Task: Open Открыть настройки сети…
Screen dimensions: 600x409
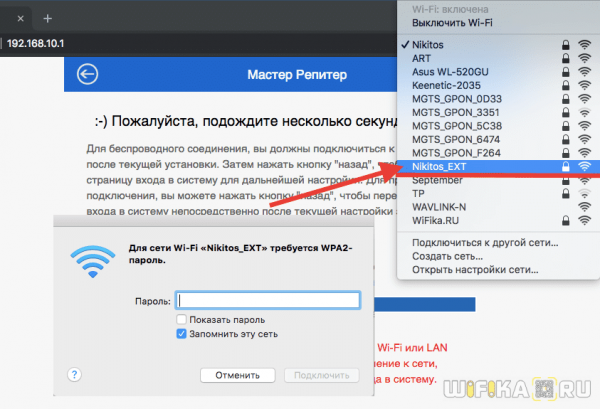Action: 475,270
